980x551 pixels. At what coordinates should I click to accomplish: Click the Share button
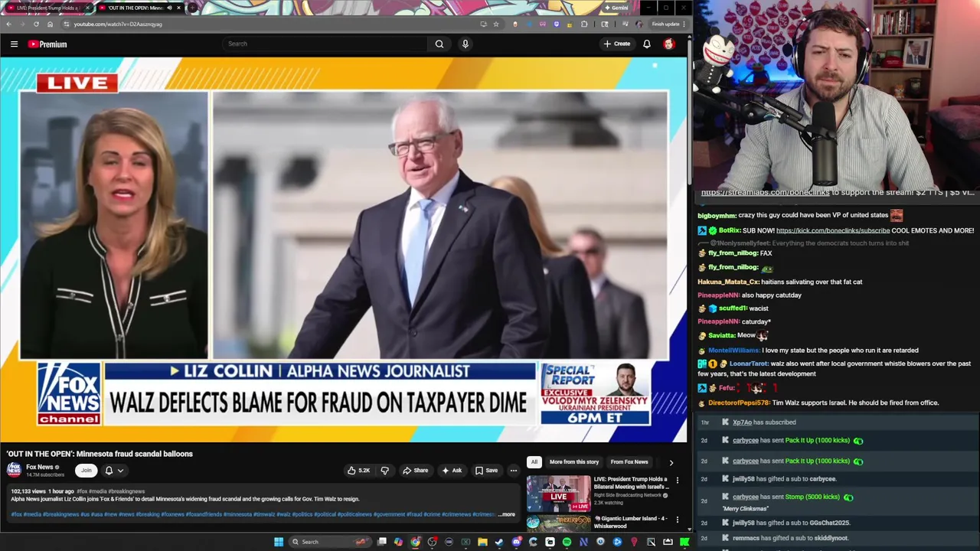(416, 470)
